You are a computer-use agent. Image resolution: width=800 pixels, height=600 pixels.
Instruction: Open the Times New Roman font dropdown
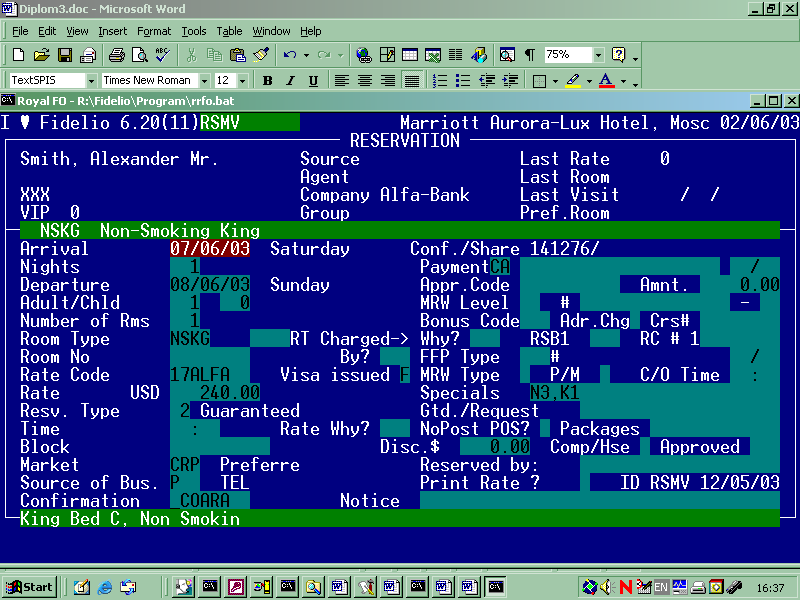click(x=204, y=81)
